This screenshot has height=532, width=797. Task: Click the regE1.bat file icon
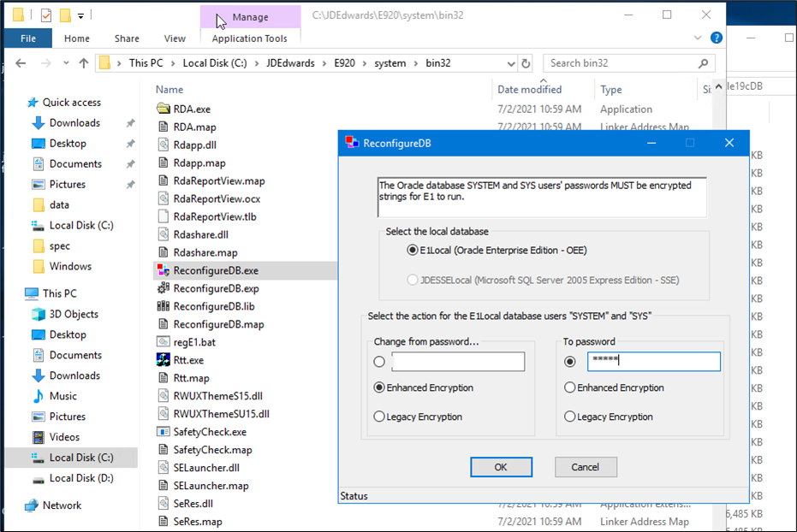164,341
